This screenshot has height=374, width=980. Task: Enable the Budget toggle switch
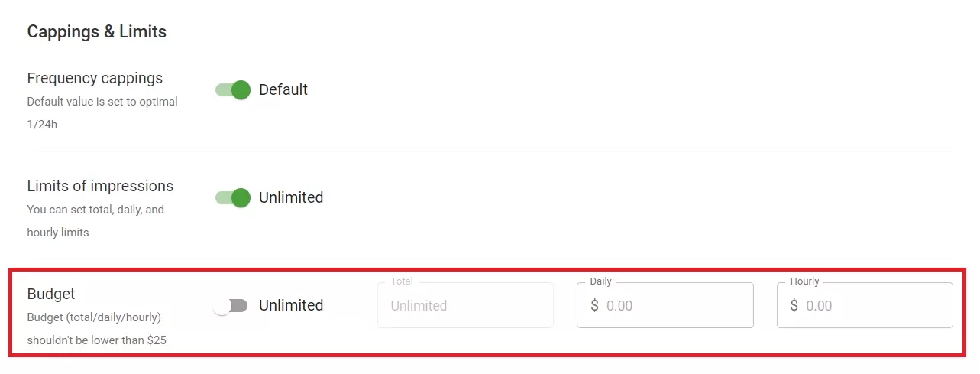pos(230,306)
